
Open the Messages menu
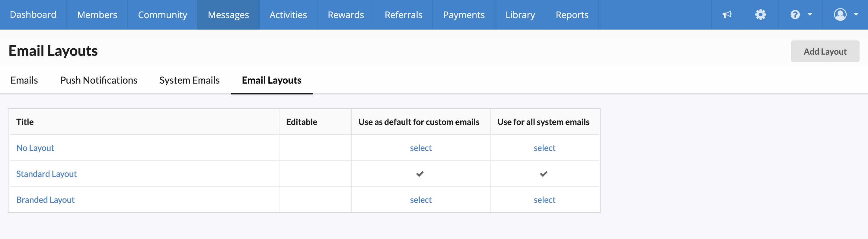pos(228,15)
